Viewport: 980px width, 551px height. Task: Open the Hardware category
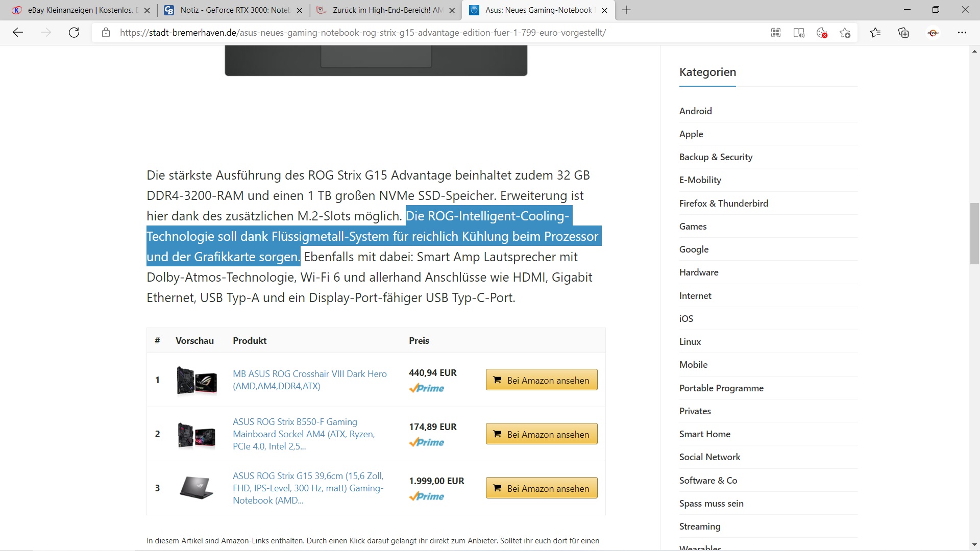coord(699,272)
